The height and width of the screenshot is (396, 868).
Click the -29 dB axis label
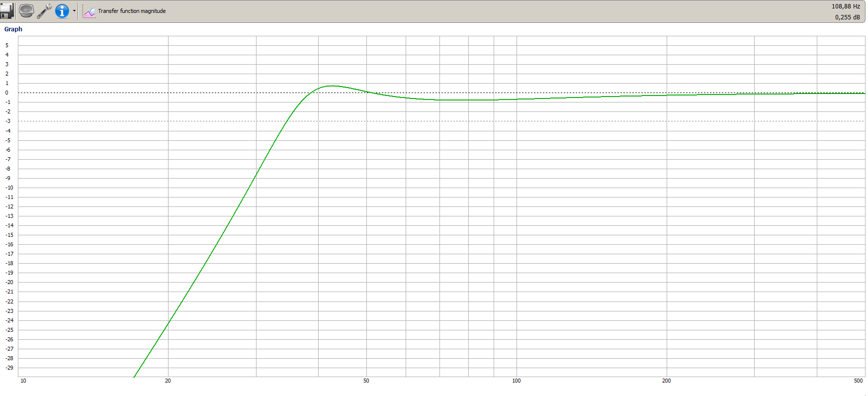[9, 368]
